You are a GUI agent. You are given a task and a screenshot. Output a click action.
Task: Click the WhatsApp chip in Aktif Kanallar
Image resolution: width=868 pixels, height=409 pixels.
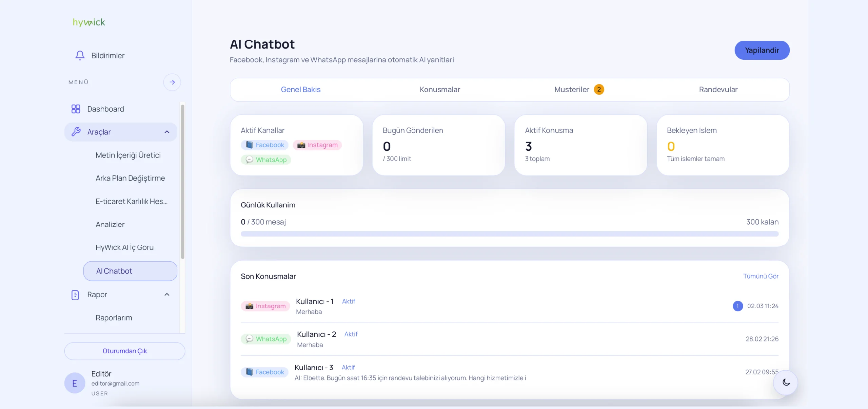tap(266, 160)
